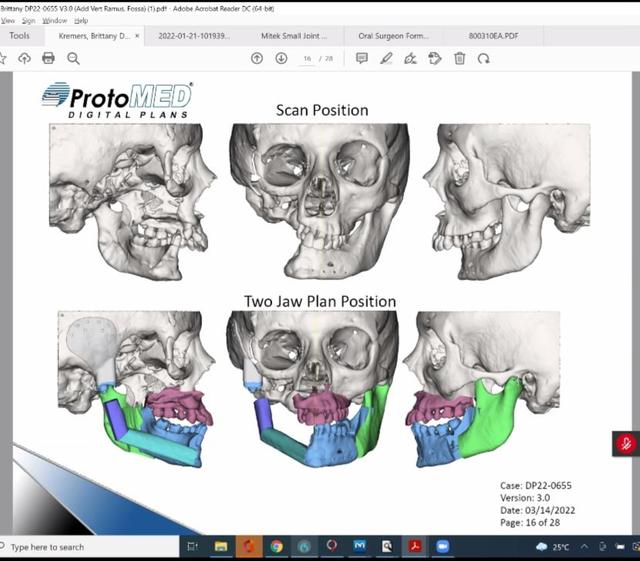Open the find magnifier tool
640x561 pixels.
pos(73,58)
